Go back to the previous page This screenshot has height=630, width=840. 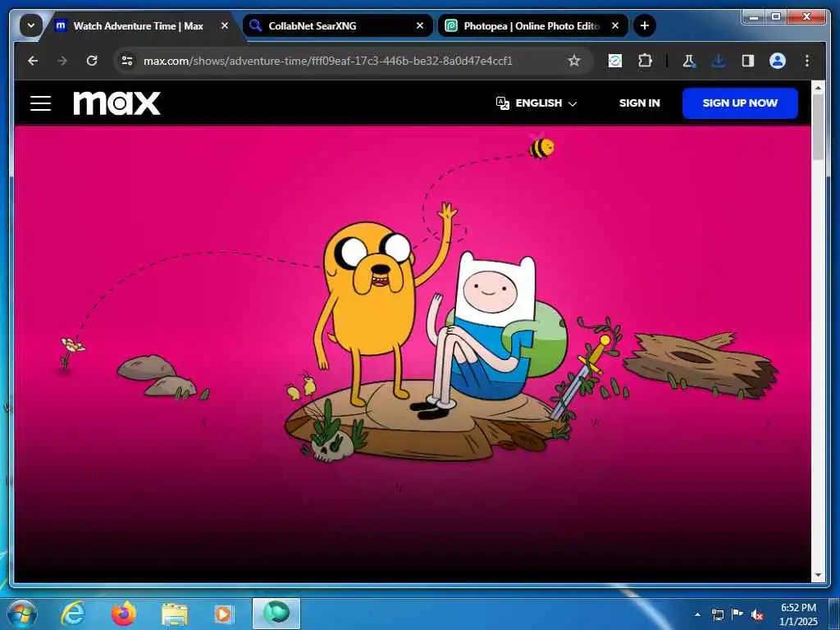pos(33,61)
